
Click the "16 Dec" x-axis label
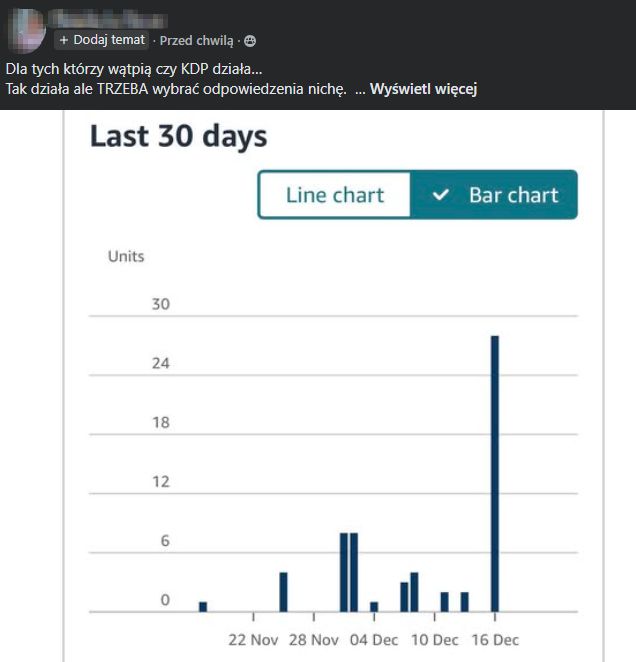coord(494,640)
